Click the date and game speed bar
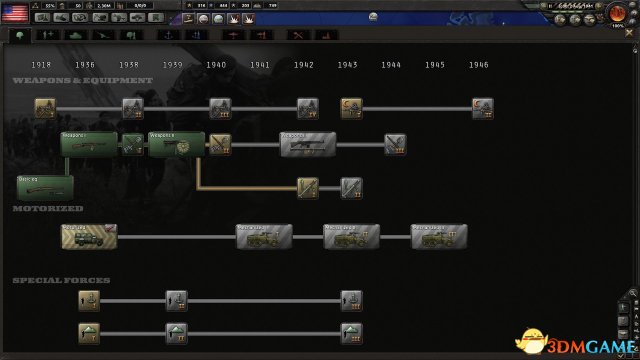The image size is (640, 360). point(571,6)
